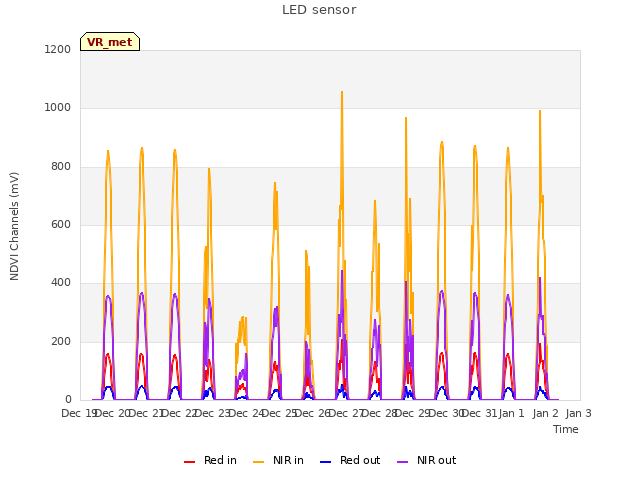Click the Time axis title
Screen dimensions: 640x480
566,429
